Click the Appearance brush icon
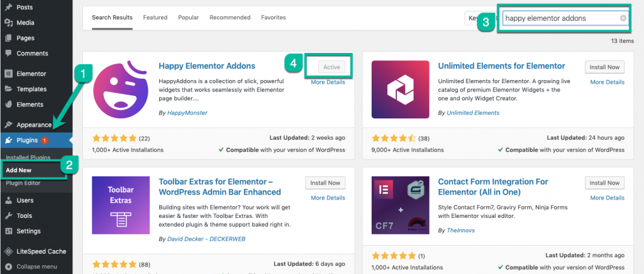Viewport: 644px width, 274px height. tap(8, 125)
